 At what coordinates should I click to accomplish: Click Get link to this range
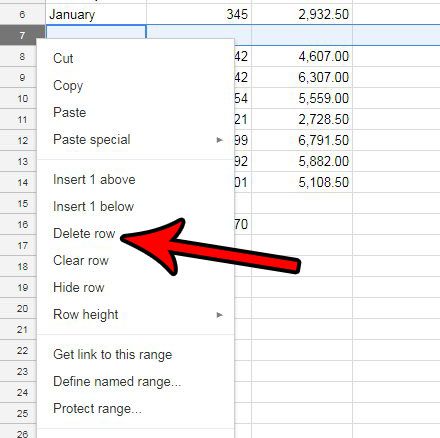(135, 355)
